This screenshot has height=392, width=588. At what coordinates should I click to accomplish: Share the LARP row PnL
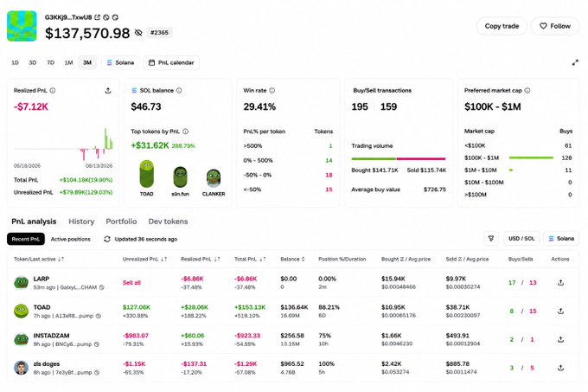pyautogui.click(x=560, y=282)
